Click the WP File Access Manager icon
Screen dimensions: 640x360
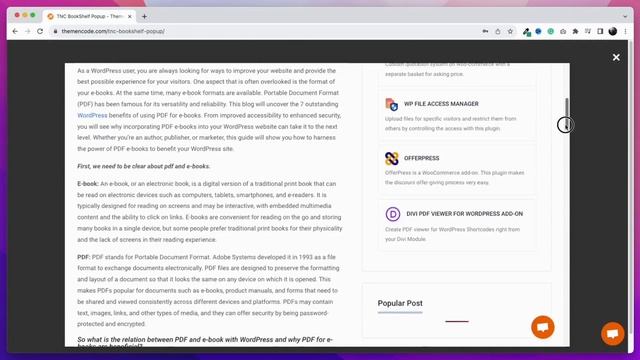[391, 104]
